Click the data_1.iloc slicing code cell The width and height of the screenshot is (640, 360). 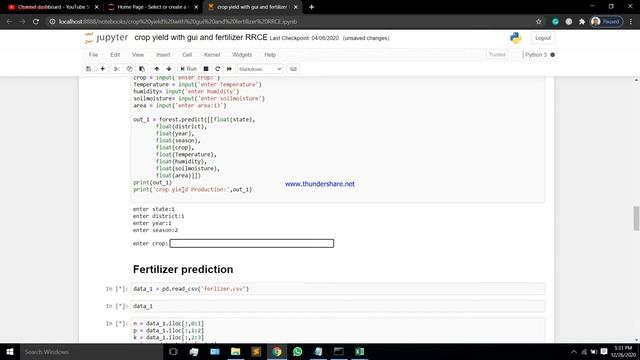pos(338,330)
